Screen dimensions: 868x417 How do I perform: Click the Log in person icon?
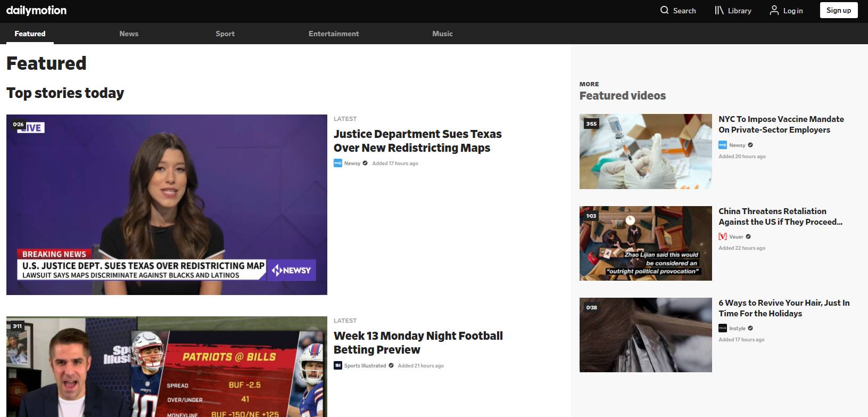[774, 10]
